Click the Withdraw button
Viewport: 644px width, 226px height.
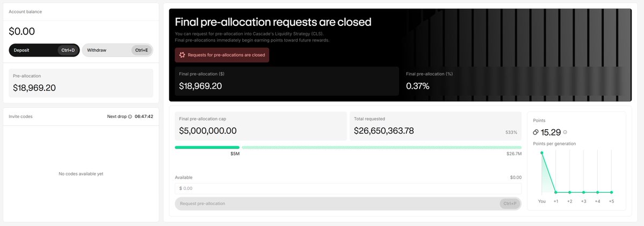(x=117, y=50)
